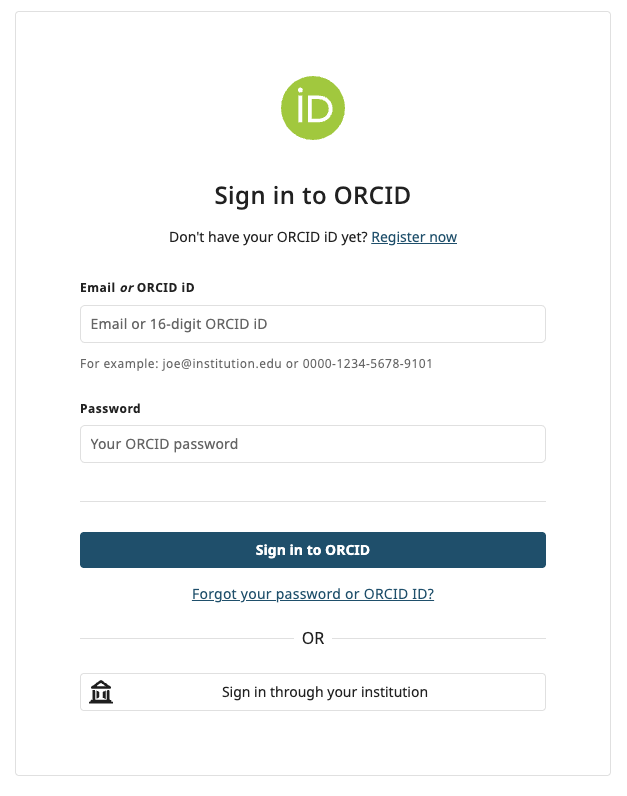Click the line left of the OR text

coord(185,638)
